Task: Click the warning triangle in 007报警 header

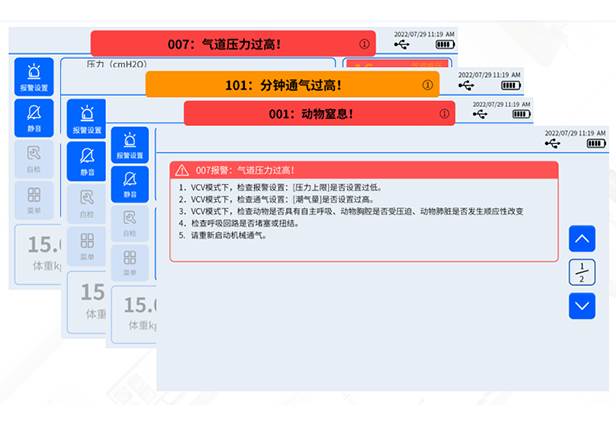Action: pos(181,170)
